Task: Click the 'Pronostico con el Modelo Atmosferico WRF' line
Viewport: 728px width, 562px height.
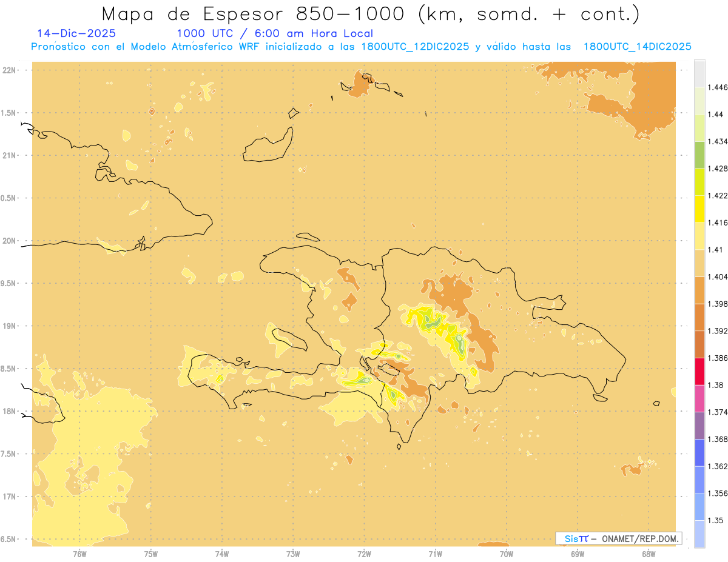Action: click(x=147, y=47)
